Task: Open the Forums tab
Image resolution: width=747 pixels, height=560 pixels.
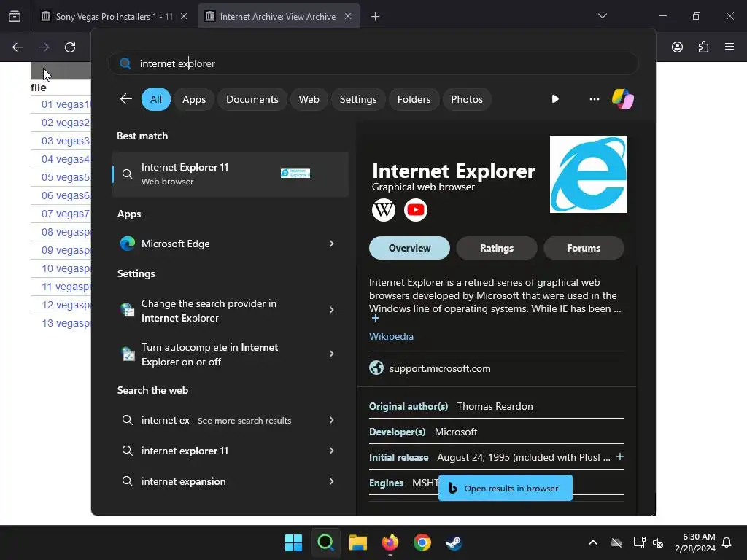Action: (584, 248)
